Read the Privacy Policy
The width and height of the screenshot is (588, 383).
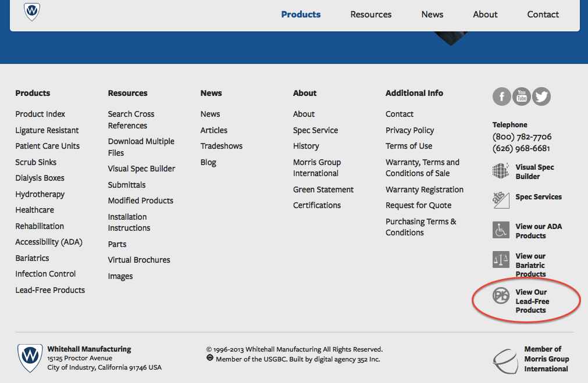(409, 130)
